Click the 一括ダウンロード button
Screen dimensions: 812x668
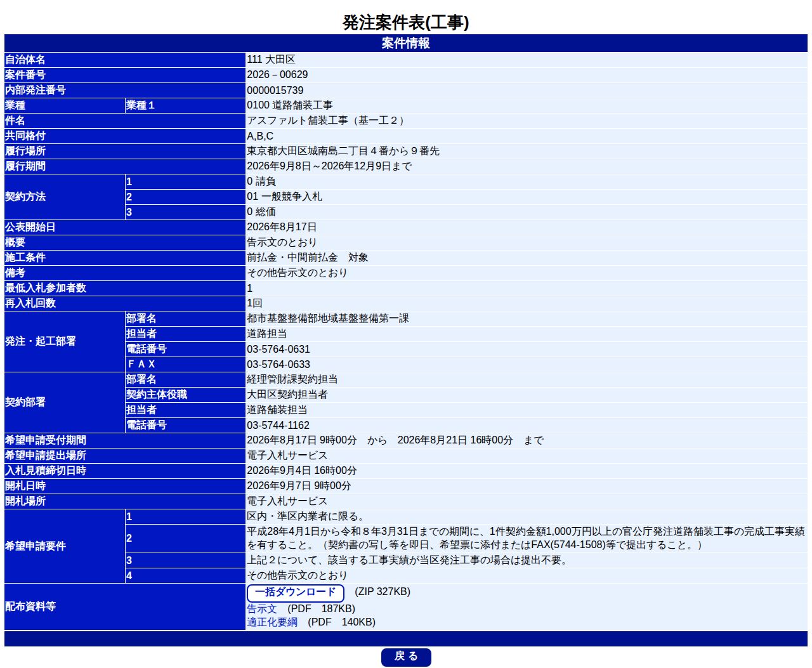coord(295,593)
